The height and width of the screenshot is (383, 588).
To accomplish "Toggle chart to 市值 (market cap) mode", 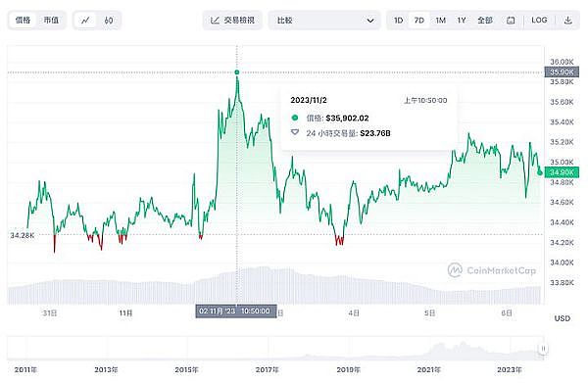I will [51, 21].
